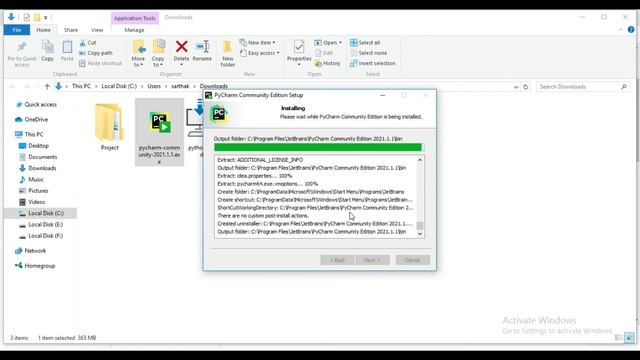Click the History ribbon item

point(327,63)
